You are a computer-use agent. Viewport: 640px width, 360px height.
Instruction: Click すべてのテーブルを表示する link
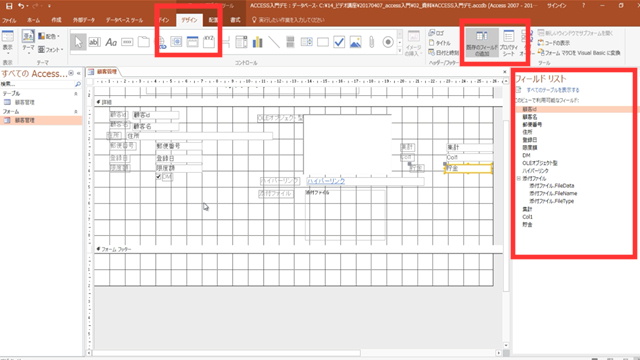point(553,90)
